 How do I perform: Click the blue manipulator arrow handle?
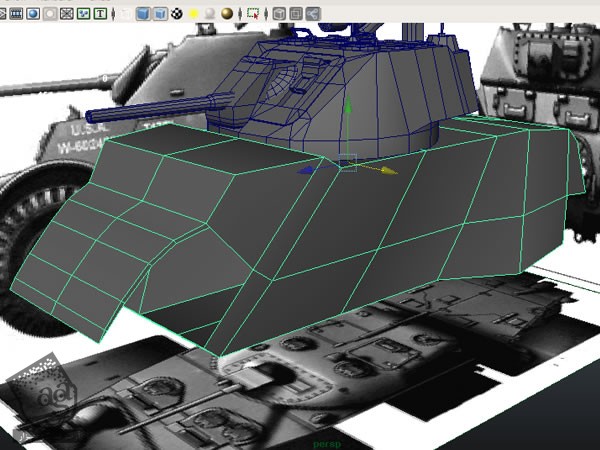pos(308,171)
